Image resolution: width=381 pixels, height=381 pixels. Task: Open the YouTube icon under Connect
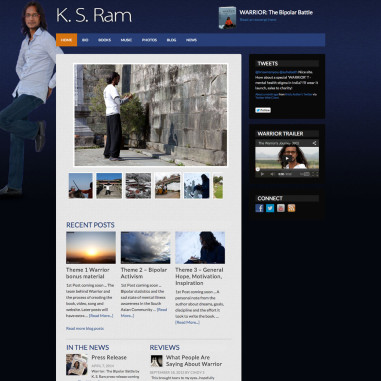(281, 208)
